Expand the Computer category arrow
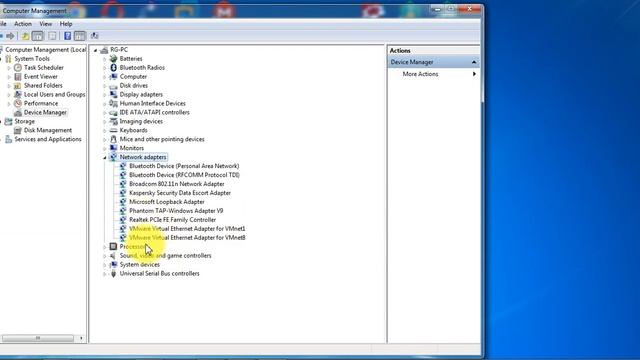This screenshot has width=640, height=360. [x=105, y=77]
